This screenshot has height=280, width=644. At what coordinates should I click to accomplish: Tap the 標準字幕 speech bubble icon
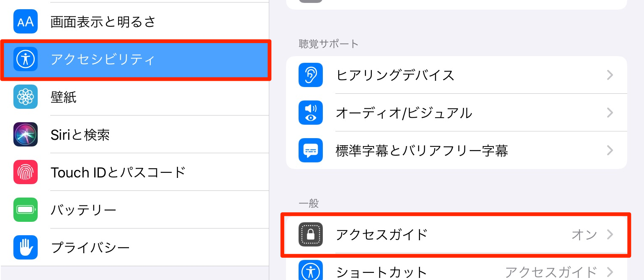(311, 150)
